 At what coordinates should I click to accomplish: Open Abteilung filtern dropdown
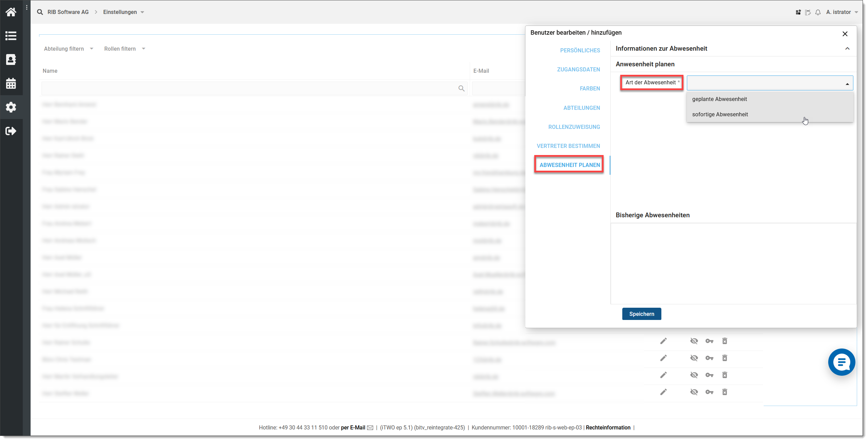click(x=68, y=49)
